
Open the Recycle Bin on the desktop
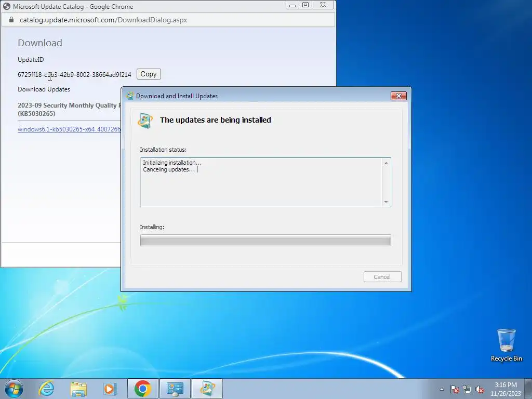[506, 345]
